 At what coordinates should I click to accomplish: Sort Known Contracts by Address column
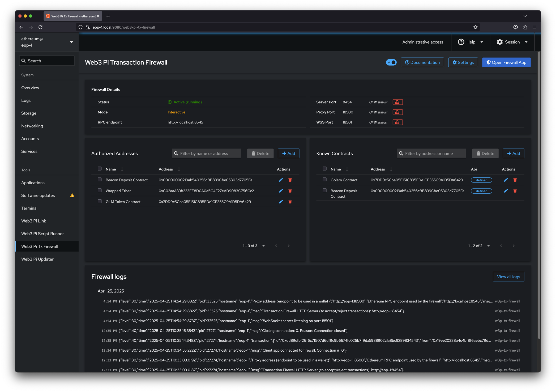tap(391, 169)
